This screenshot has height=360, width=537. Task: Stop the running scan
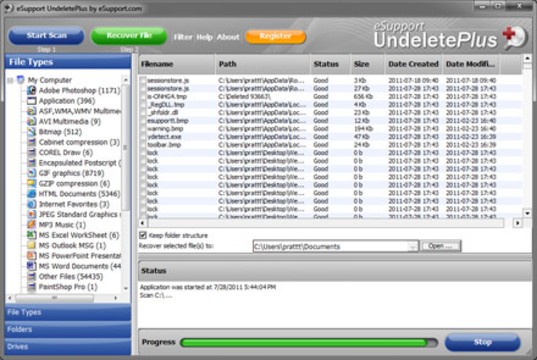483,342
